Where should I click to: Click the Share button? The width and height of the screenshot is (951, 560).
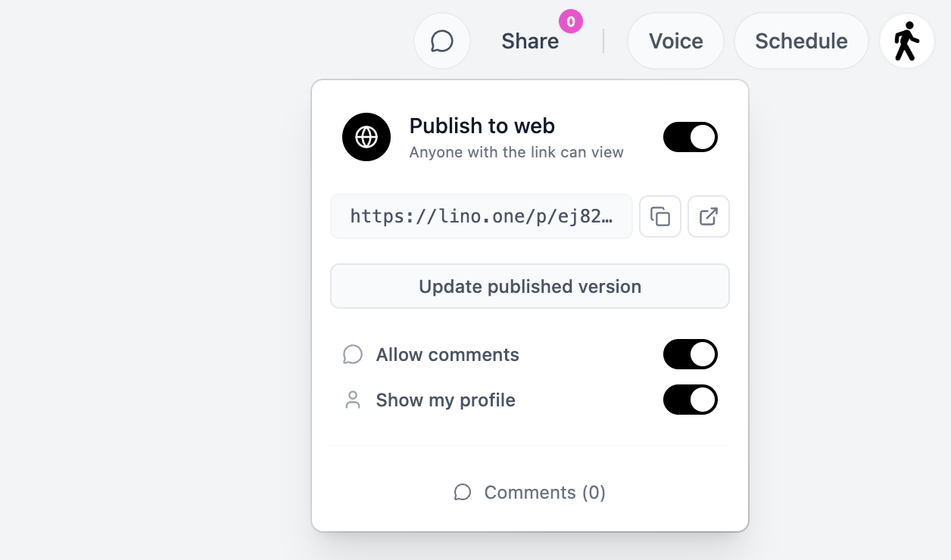530,41
